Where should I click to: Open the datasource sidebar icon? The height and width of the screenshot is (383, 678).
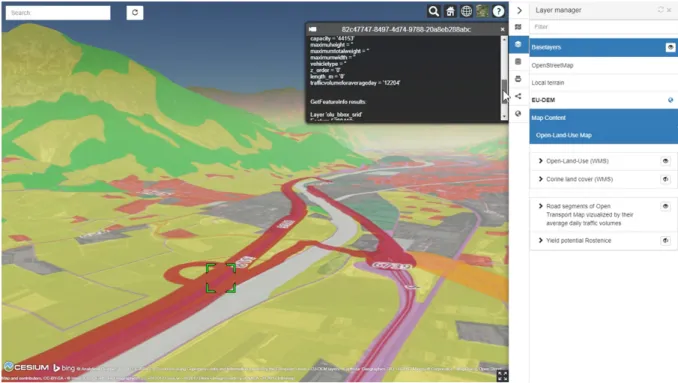point(518,61)
